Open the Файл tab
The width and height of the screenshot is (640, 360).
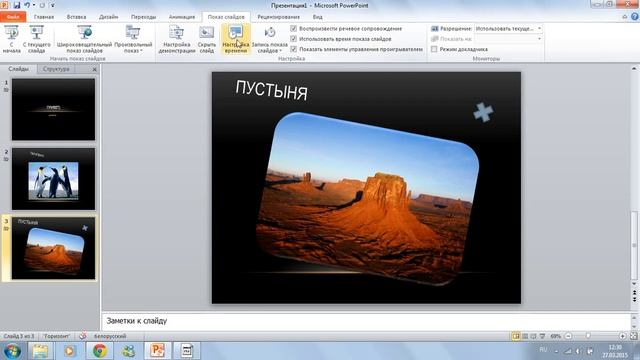(x=13, y=17)
